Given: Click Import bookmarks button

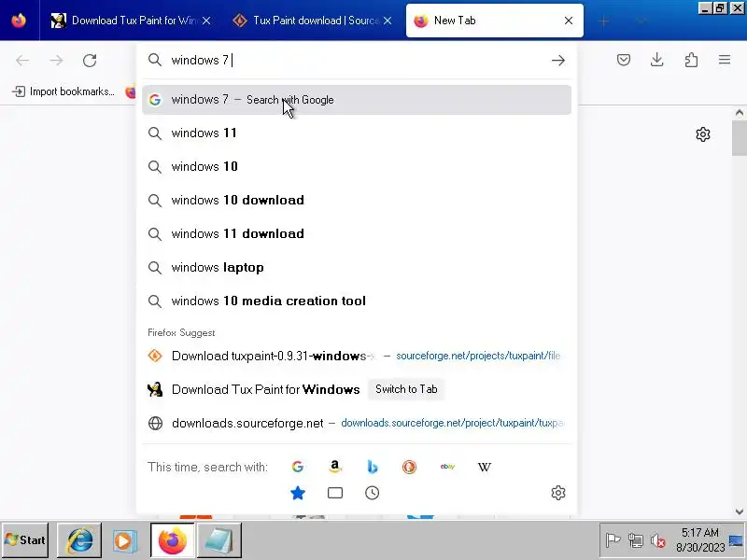Looking at the screenshot, I should click(63, 91).
